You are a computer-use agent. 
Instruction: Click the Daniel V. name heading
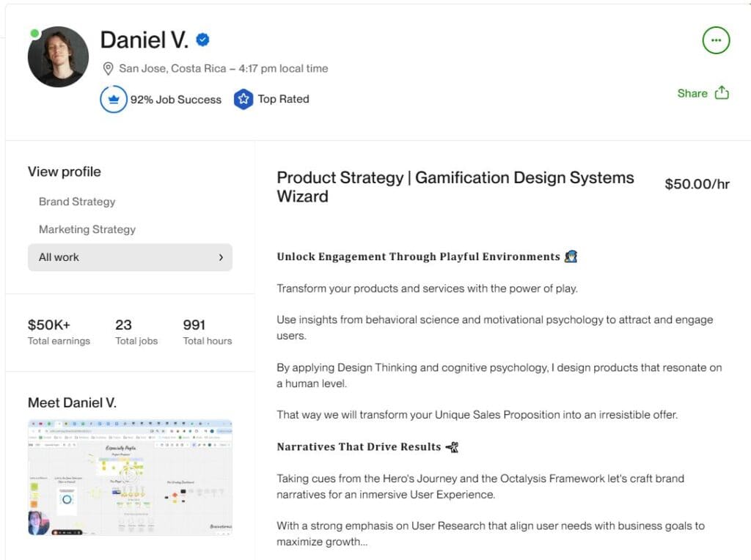[144, 40]
